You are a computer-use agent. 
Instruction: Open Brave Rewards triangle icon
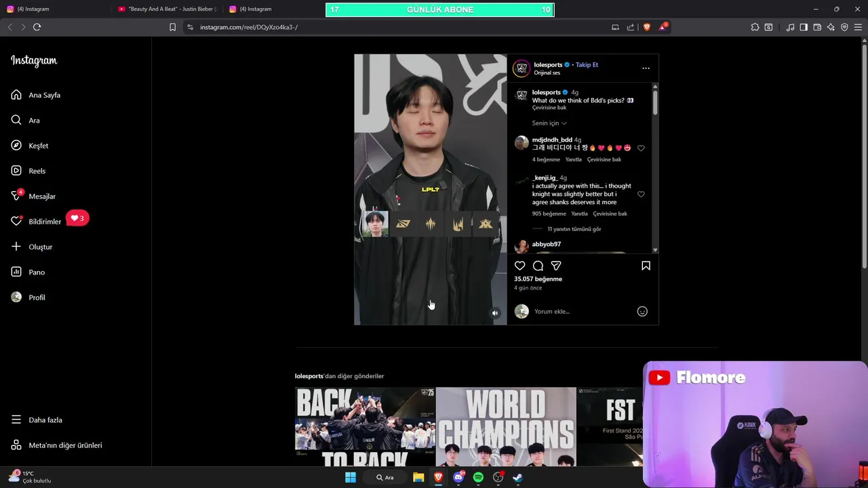pos(663,27)
